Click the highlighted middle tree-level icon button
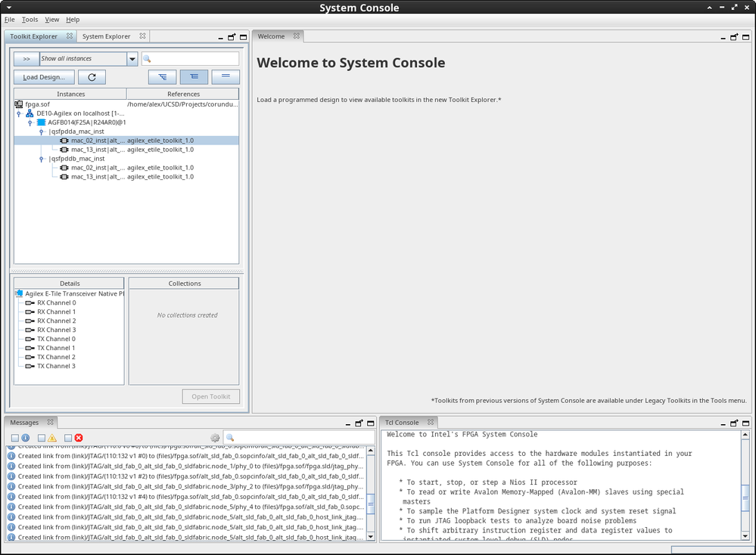The height and width of the screenshot is (555, 756). click(194, 77)
